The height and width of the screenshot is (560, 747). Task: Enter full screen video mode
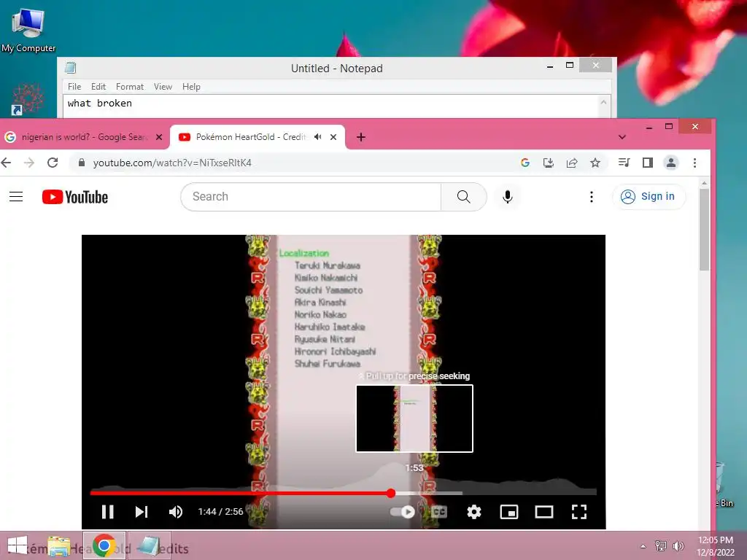(578, 512)
